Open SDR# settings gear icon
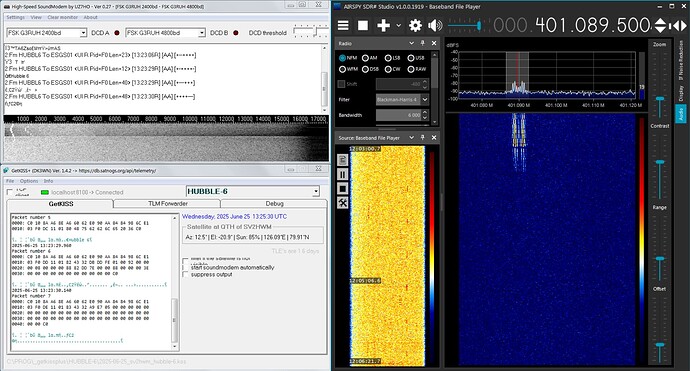 pos(415,26)
